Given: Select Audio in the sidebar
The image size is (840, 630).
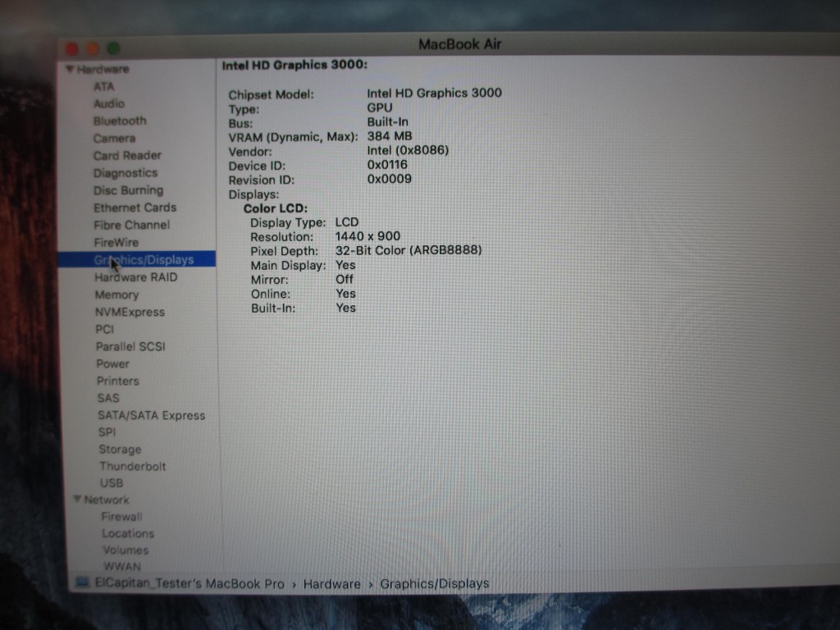Looking at the screenshot, I should coord(109,104).
